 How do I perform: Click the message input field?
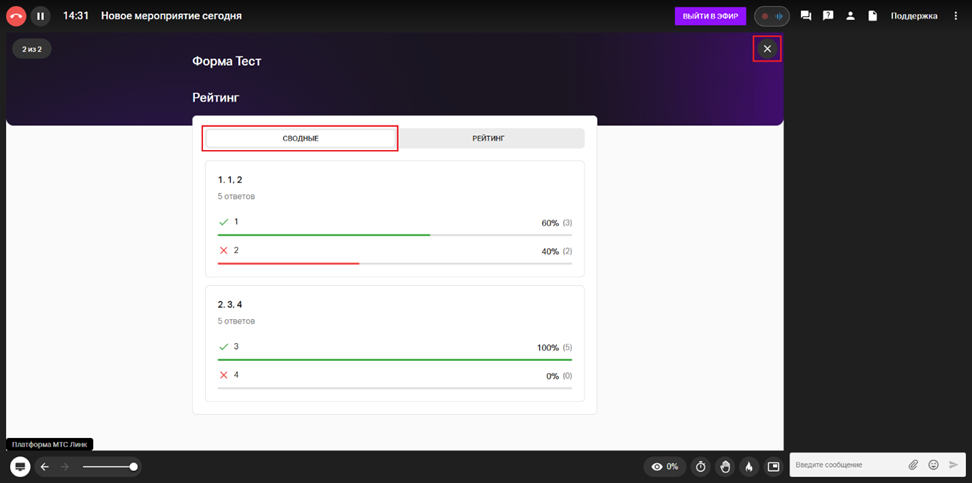[x=849, y=464]
